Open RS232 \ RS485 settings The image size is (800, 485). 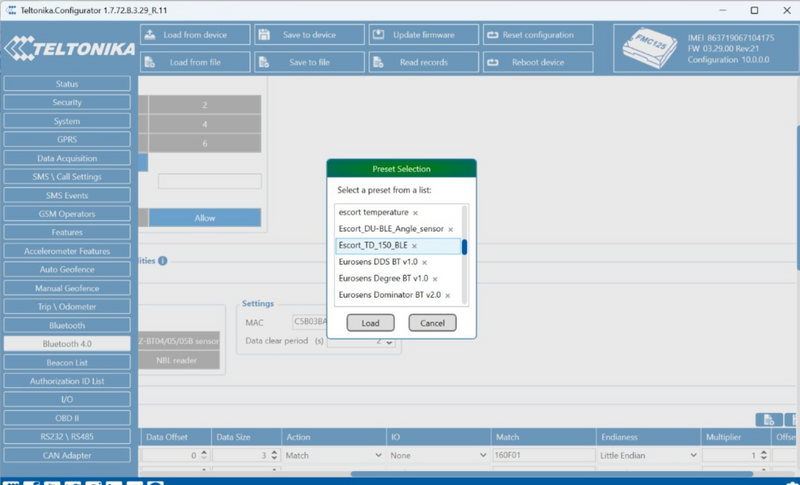coord(67,437)
